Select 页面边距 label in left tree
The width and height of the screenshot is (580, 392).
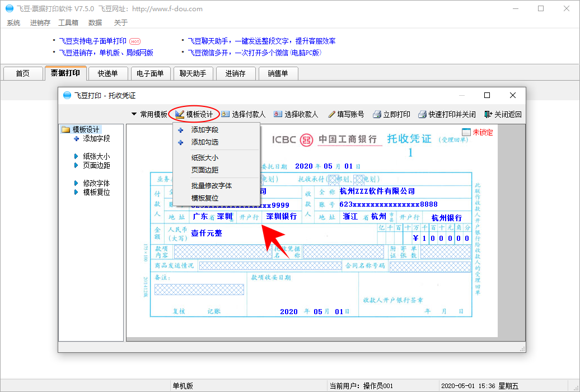[x=96, y=165]
